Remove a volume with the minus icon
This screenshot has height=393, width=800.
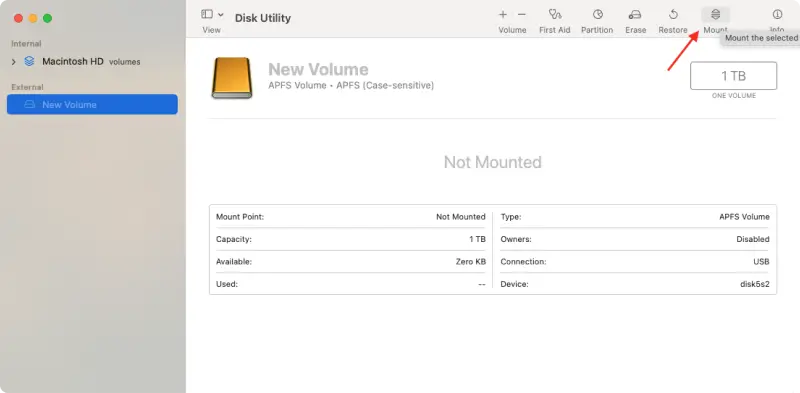521,15
